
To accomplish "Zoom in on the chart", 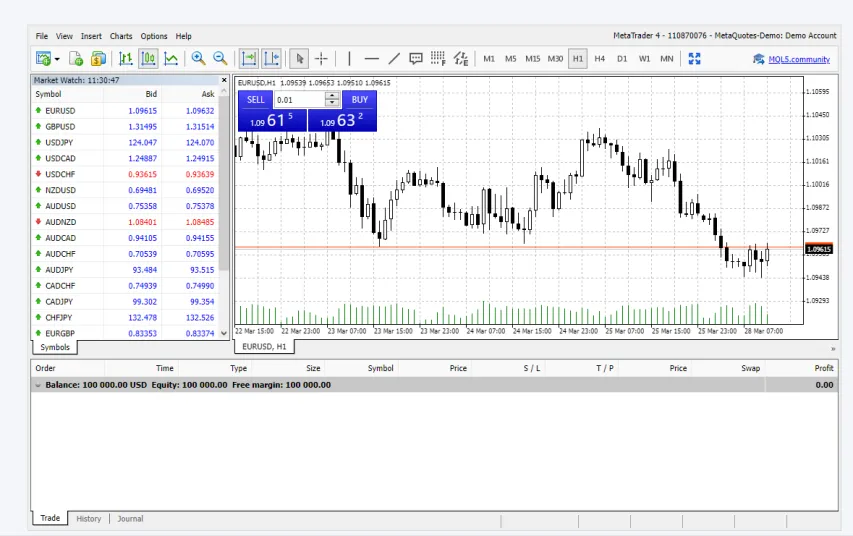I will pos(198,59).
